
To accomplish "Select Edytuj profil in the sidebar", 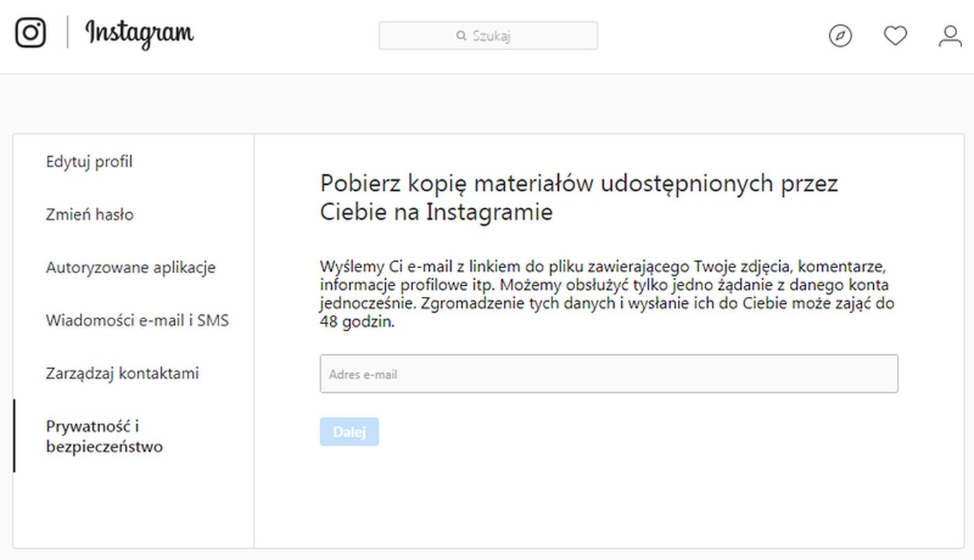I will point(89,162).
